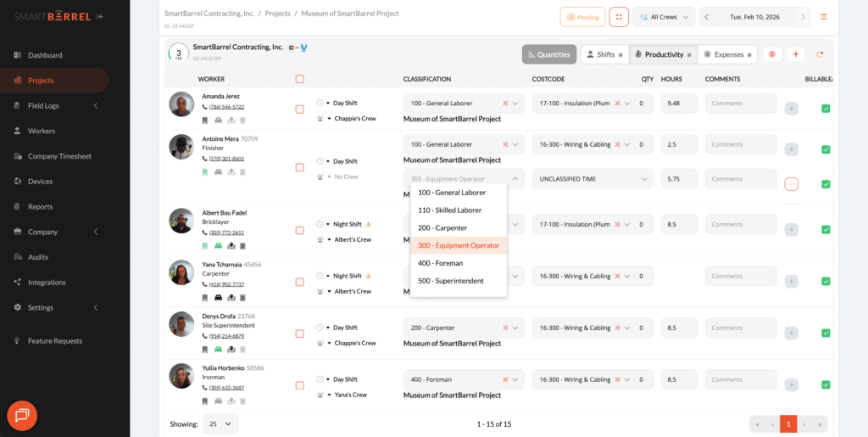Click the orange fullscreen collapse icon
868x437 pixels.
click(619, 17)
